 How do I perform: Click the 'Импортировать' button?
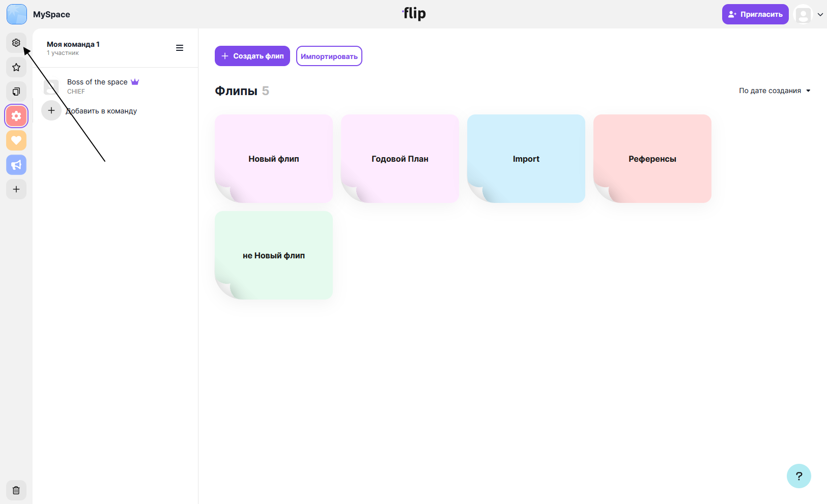click(x=329, y=56)
